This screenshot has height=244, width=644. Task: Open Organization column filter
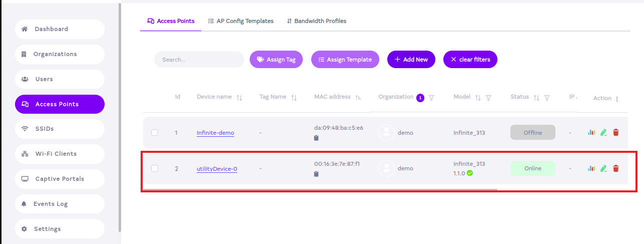pos(431,98)
